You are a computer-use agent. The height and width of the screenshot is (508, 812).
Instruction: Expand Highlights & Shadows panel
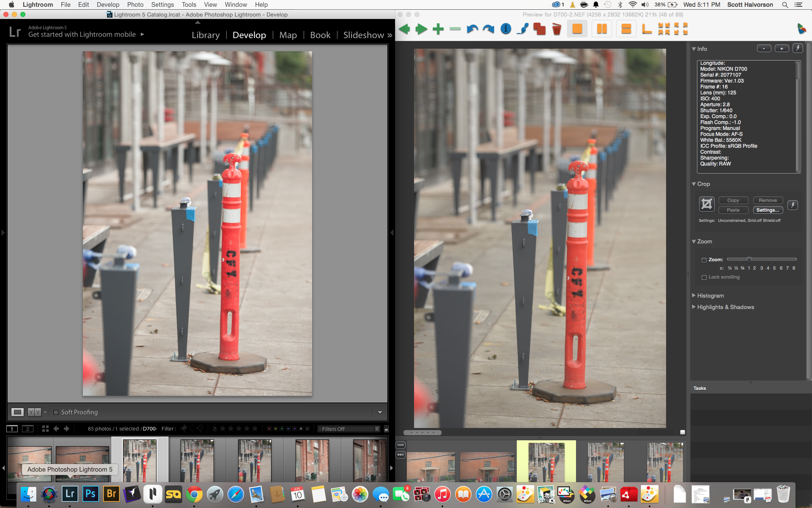coord(694,307)
